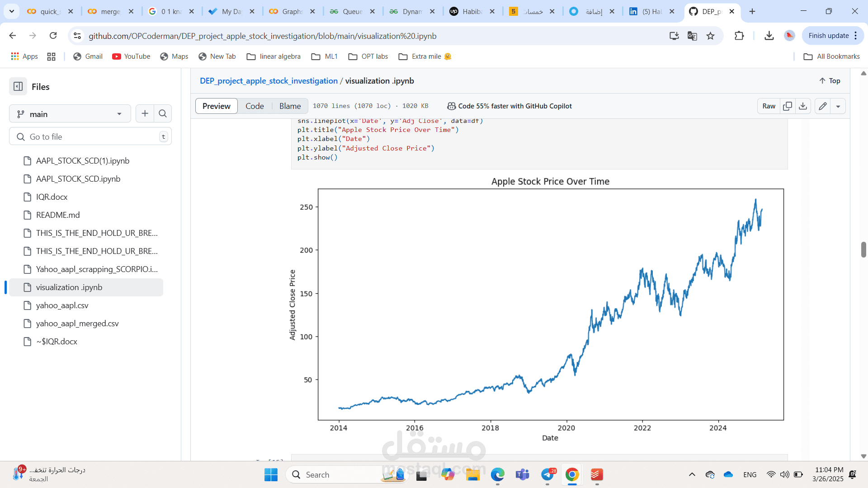Collapse the Files side panel icon

(18, 86)
